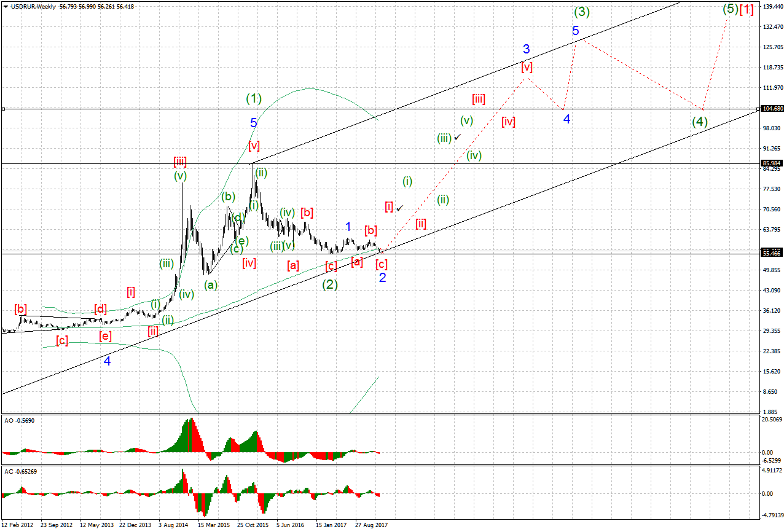Select the highlighted 104.680 price level tag
The width and height of the screenshot is (784, 532).
772,109
